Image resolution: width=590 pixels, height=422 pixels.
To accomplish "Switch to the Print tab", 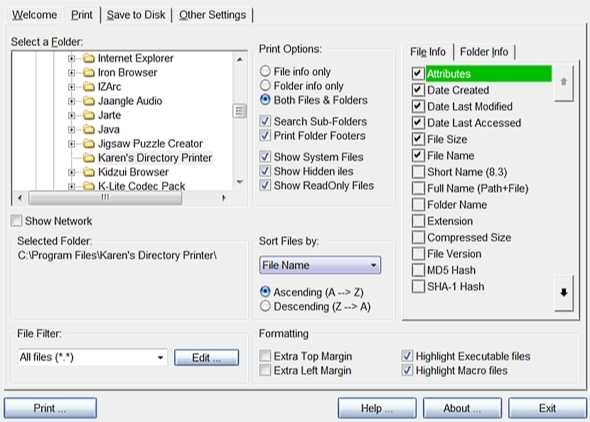I will tap(81, 15).
